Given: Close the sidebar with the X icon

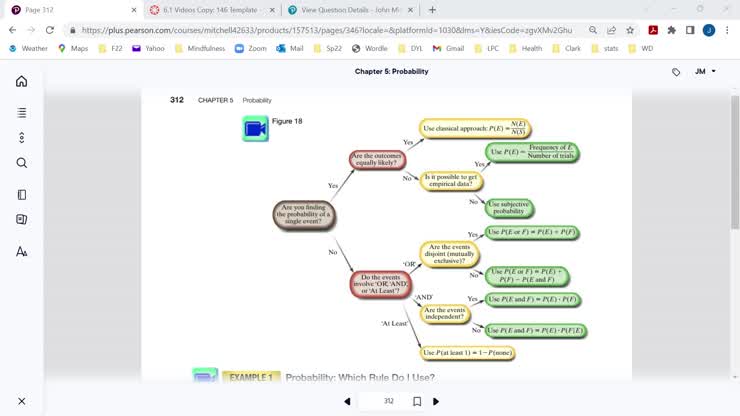Looking at the screenshot, I should coord(22,401).
